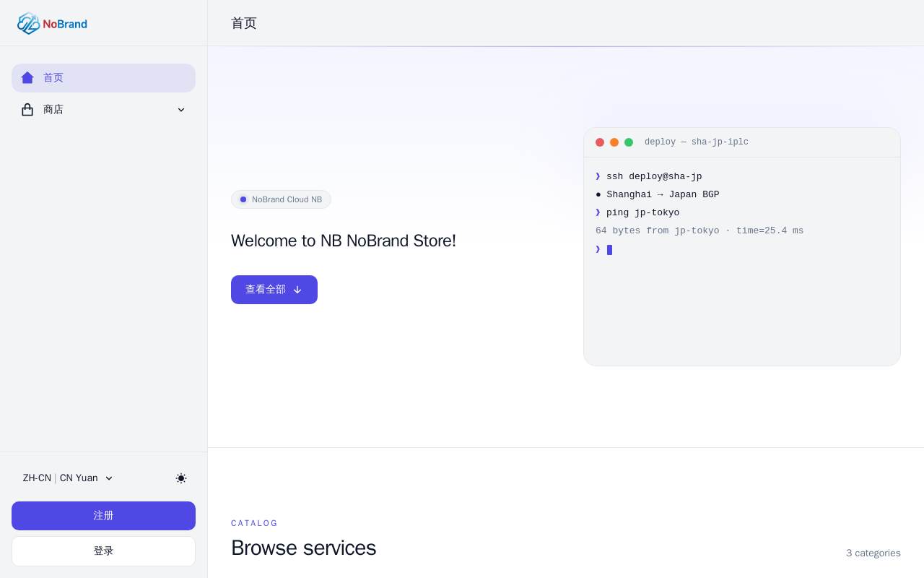Click the green dot in terminal header
This screenshot has height=578, width=924.
tap(629, 142)
